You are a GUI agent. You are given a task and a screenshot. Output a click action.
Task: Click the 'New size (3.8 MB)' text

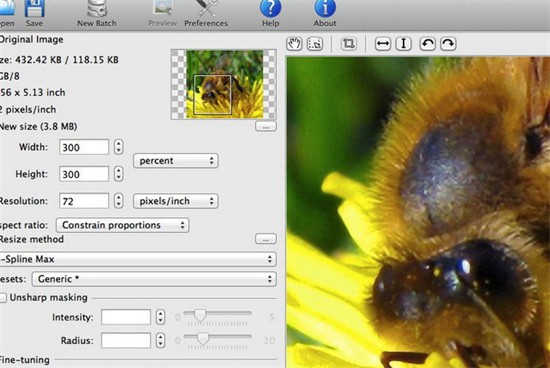point(38,126)
